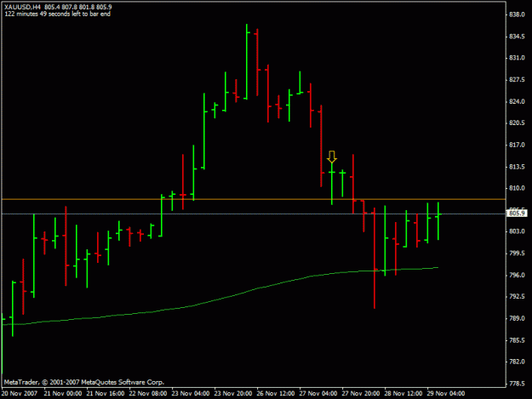The image size is (532, 399).
Task: Click the 817.0 price axis label
Action: (517, 145)
